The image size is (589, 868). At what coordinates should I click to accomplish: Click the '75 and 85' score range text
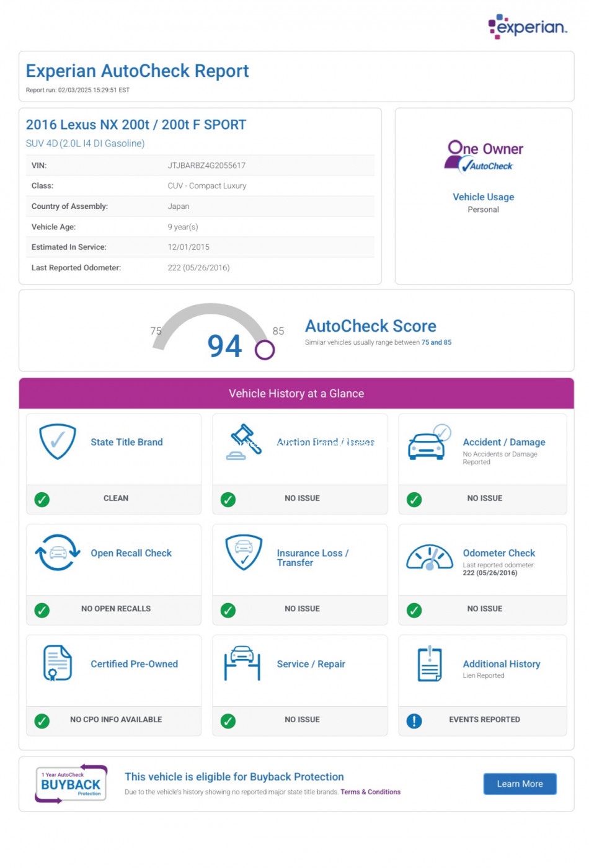pos(436,342)
